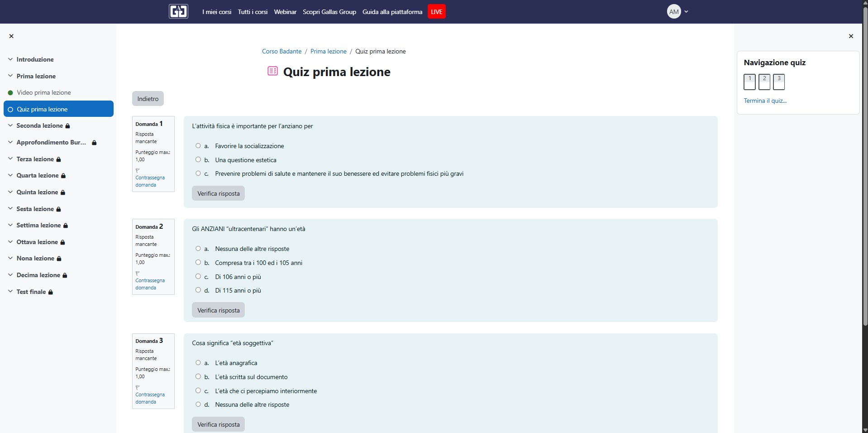Viewport: 868px width, 433px height.
Task: Open the quiz icon beside the title
Action: [272, 71]
